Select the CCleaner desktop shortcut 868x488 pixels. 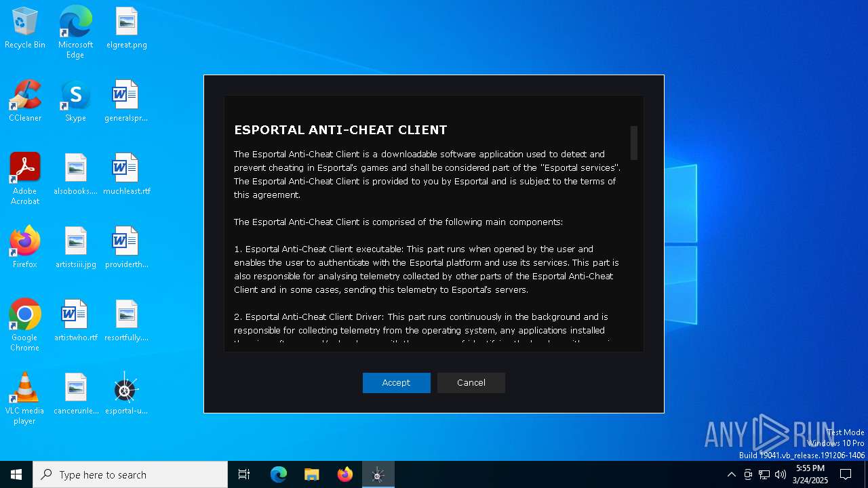(25, 102)
